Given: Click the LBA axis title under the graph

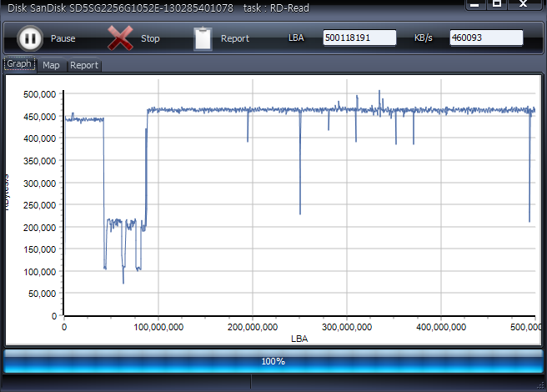Looking at the screenshot, I should click(299, 339).
